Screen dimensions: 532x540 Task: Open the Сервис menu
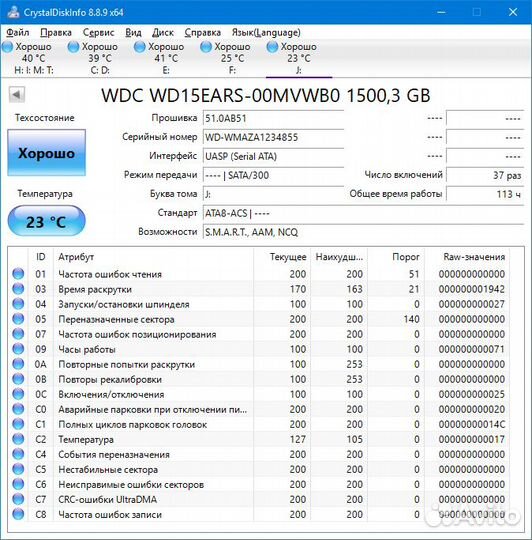coord(98,33)
